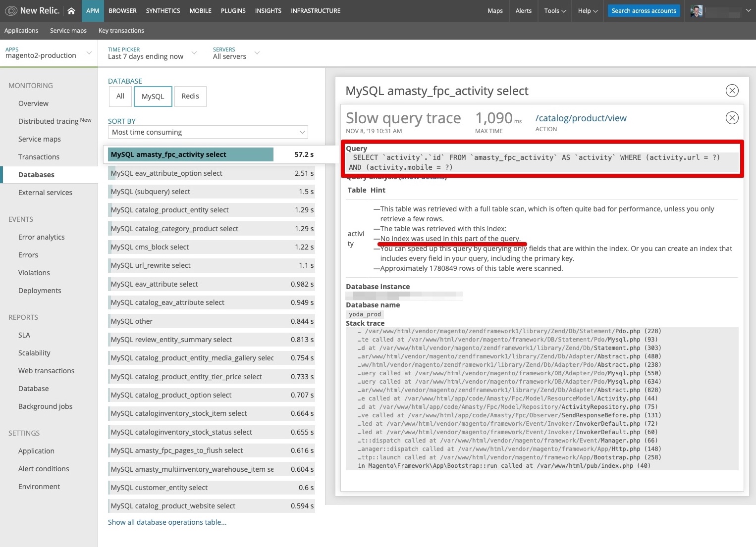Open Overview in Monitoring sidebar
The height and width of the screenshot is (547, 756).
pos(33,103)
